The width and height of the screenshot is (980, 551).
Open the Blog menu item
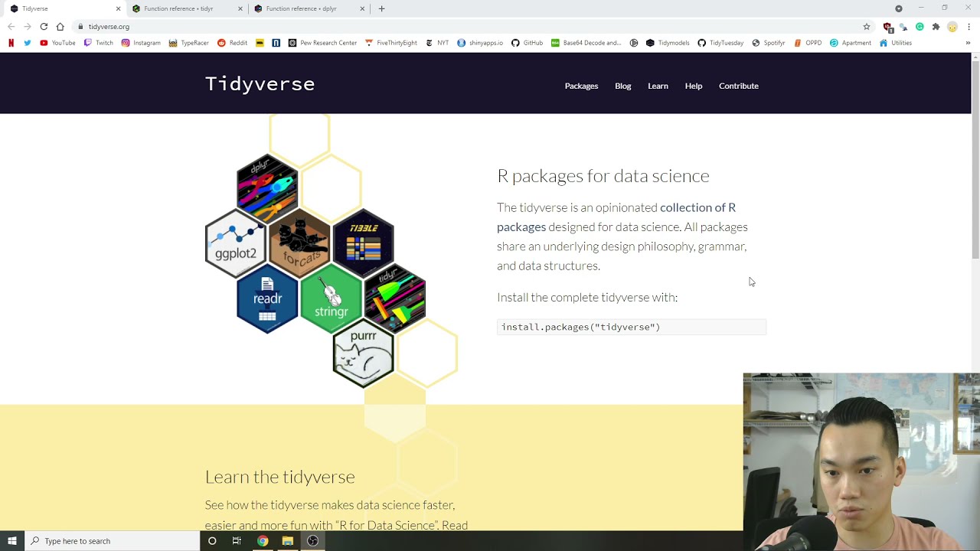623,86
